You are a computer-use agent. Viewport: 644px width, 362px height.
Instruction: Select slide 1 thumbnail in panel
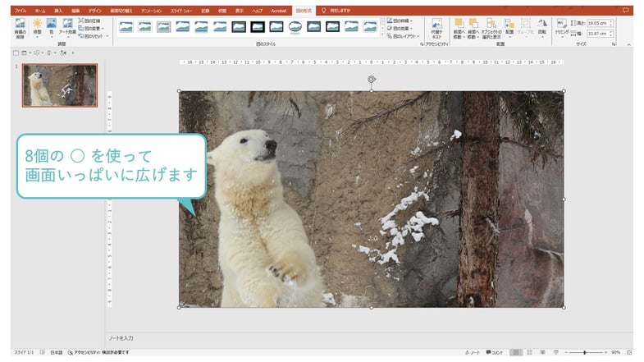pos(60,85)
